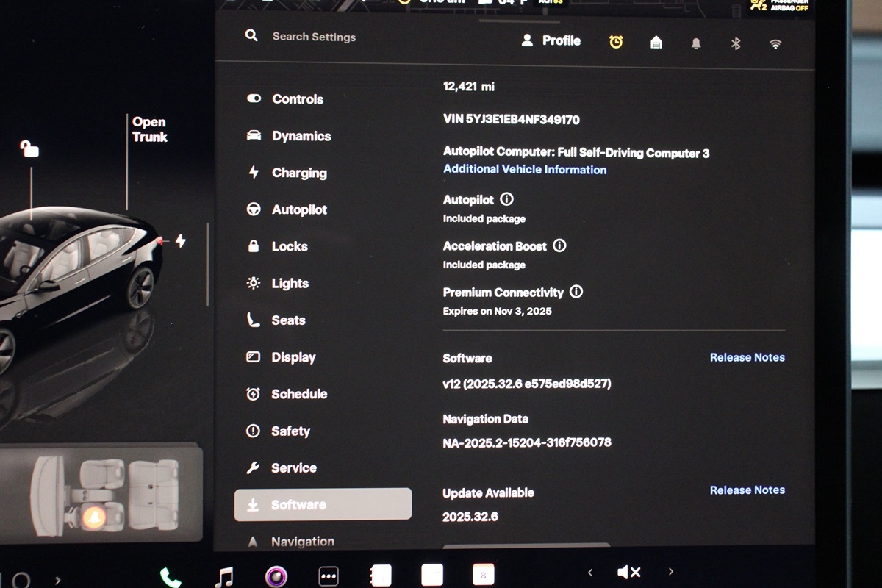Click the yellow alarm clock icon
Viewport: 882px width, 588px height.
click(x=616, y=43)
